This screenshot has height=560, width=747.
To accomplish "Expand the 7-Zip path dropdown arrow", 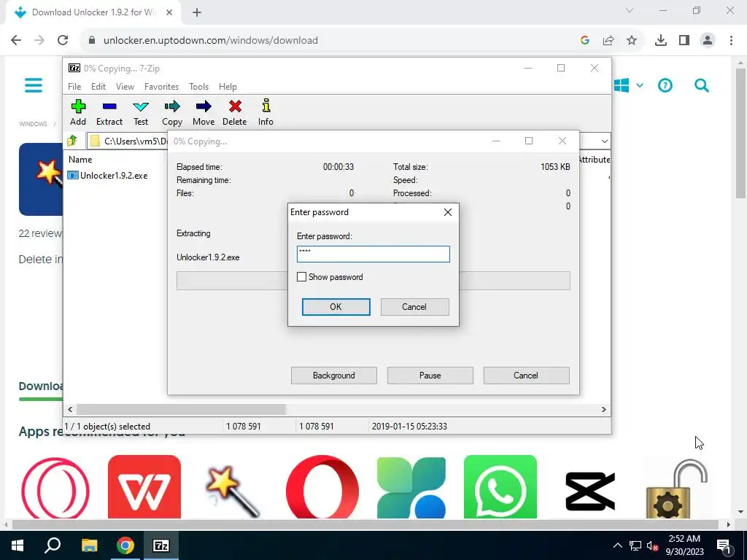I will coord(604,141).
